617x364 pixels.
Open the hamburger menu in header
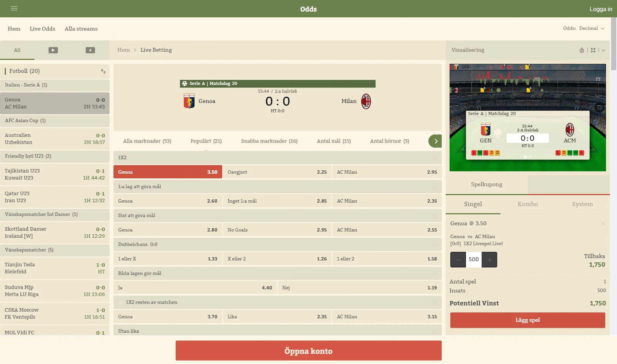tap(14, 8)
